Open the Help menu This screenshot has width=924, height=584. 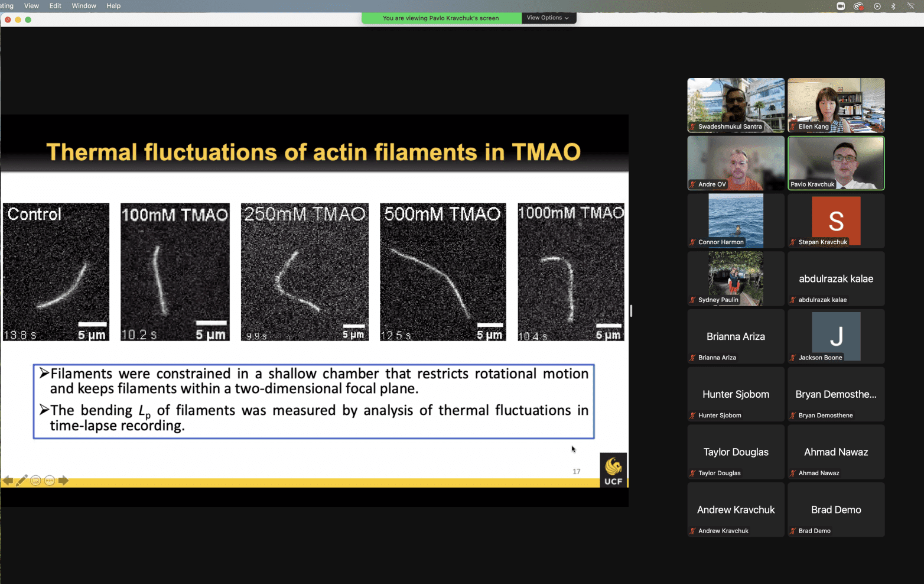pos(113,6)
